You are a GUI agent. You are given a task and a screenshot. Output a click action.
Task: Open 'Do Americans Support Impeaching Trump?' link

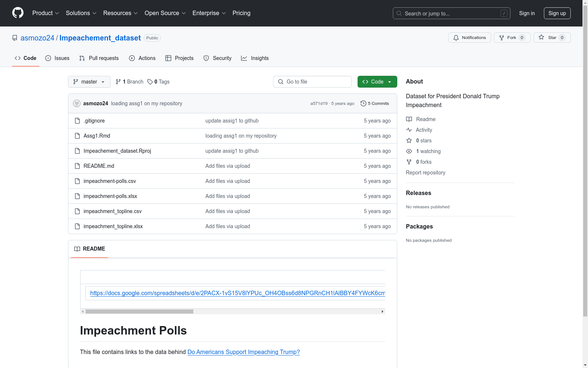tap(244, 352)
